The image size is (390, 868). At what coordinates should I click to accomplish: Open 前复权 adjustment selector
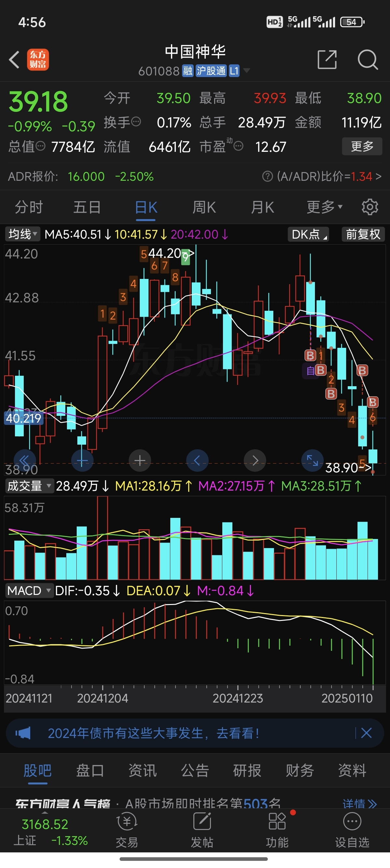[x=363, y=234]
